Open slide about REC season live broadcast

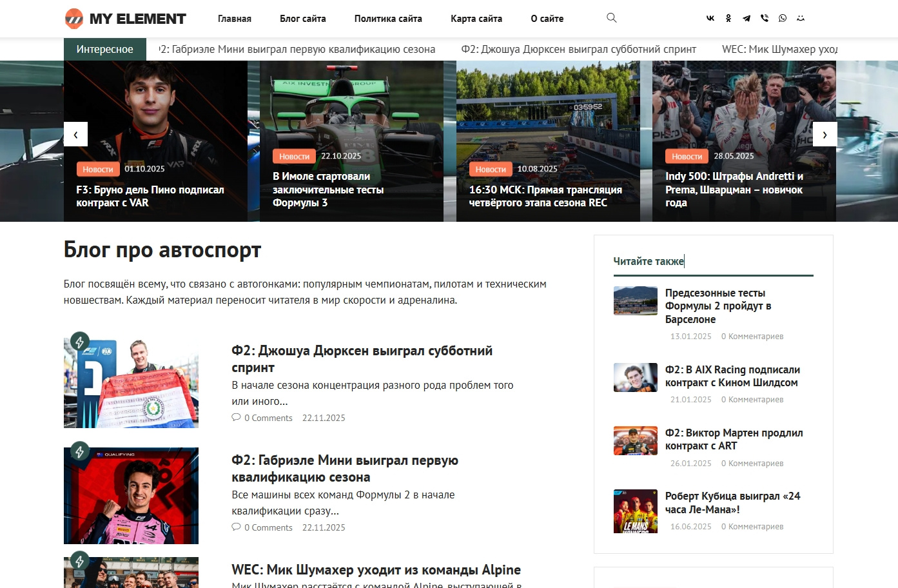[x=545, y=196]
